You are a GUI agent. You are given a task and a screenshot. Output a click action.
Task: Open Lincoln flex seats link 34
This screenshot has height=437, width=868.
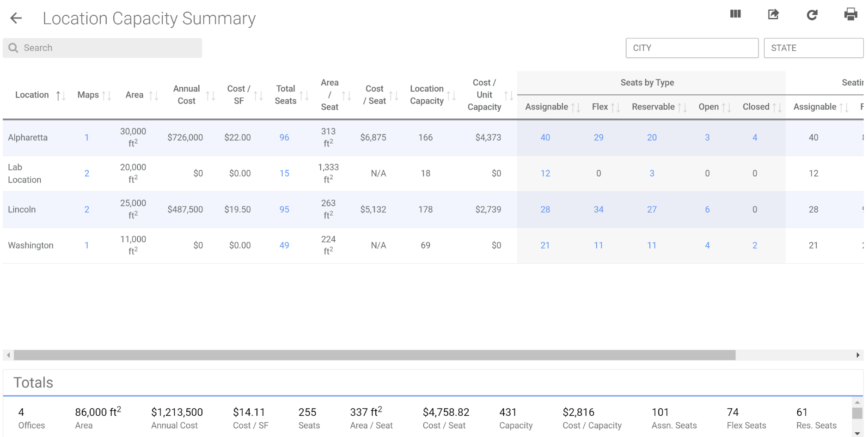(599, 210)
